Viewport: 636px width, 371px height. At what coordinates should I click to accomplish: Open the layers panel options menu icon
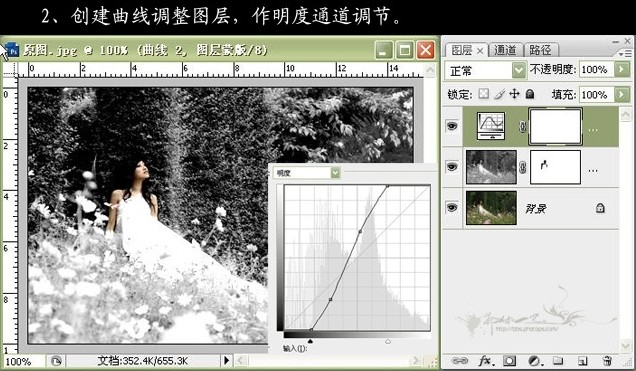(625, 53)
